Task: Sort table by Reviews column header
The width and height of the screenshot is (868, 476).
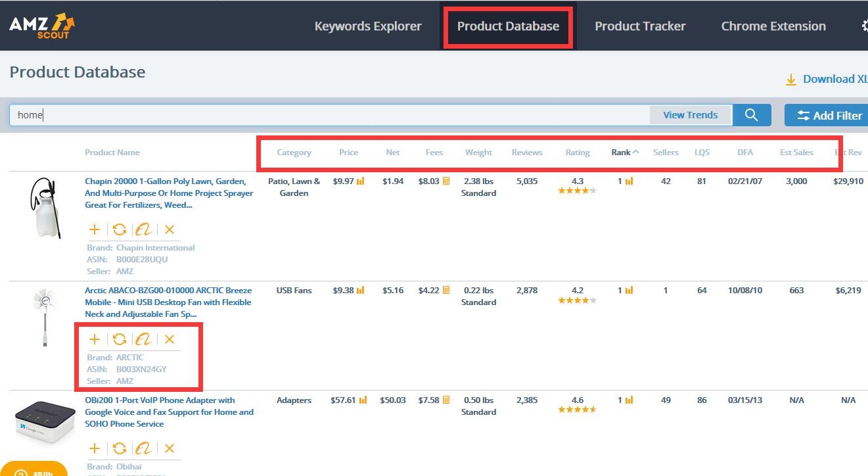Action: click(x=527, y=153)
